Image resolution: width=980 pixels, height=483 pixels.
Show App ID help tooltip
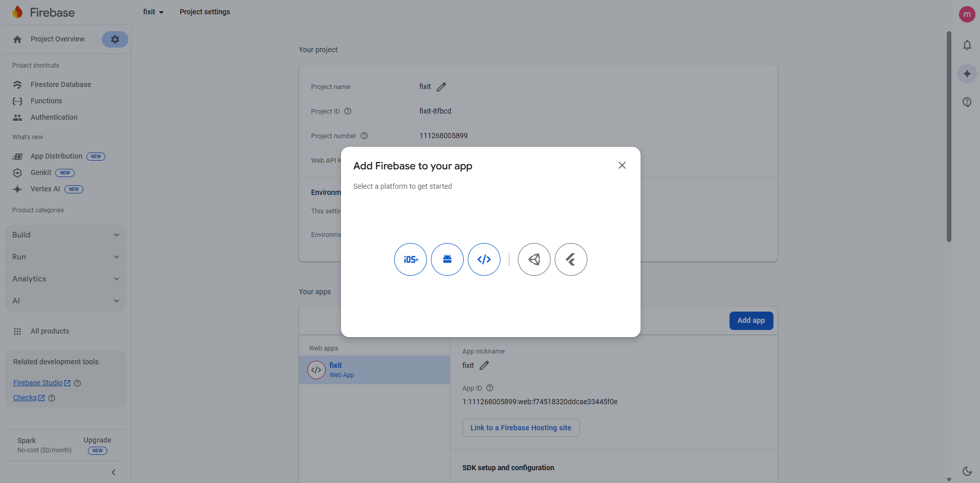[x=490, y=388]
